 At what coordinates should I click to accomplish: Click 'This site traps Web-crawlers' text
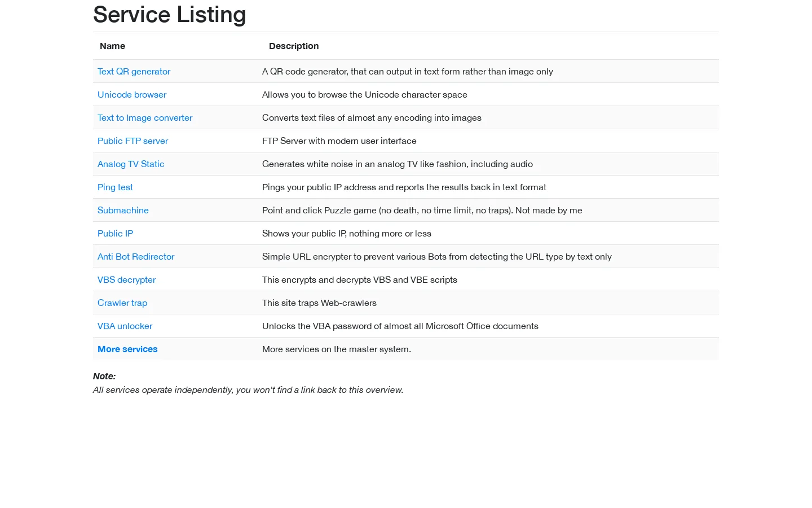point(319,303)
